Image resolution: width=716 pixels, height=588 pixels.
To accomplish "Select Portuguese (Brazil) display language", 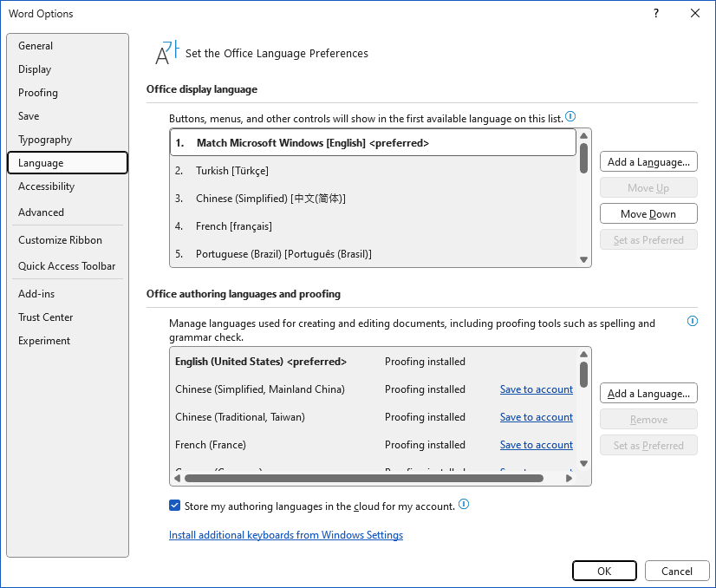I will click(373, 254).
